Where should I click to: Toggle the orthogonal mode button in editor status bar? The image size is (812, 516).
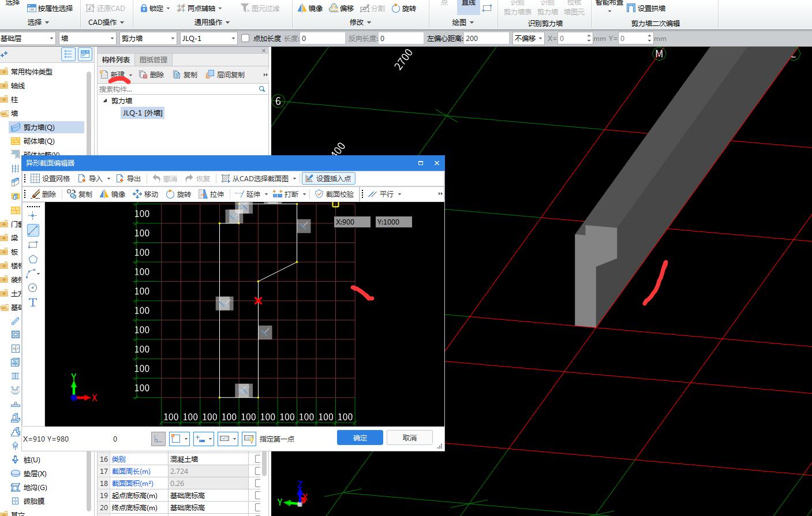[x=158, y=439]
